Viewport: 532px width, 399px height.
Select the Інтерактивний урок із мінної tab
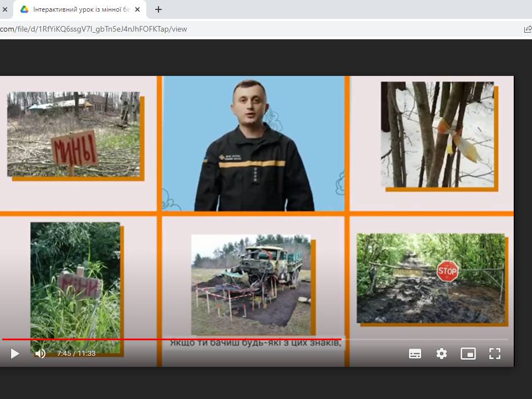click(x=80, y=9)
